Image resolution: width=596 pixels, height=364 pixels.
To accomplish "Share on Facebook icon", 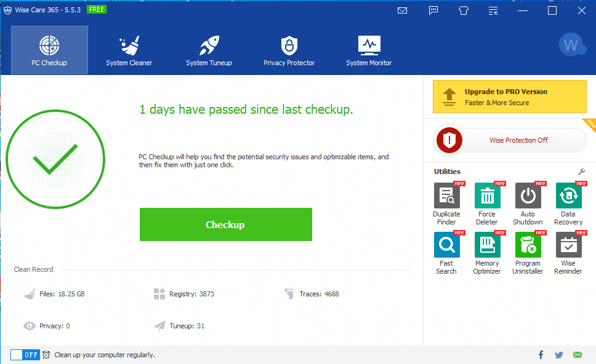I will 541,355.
